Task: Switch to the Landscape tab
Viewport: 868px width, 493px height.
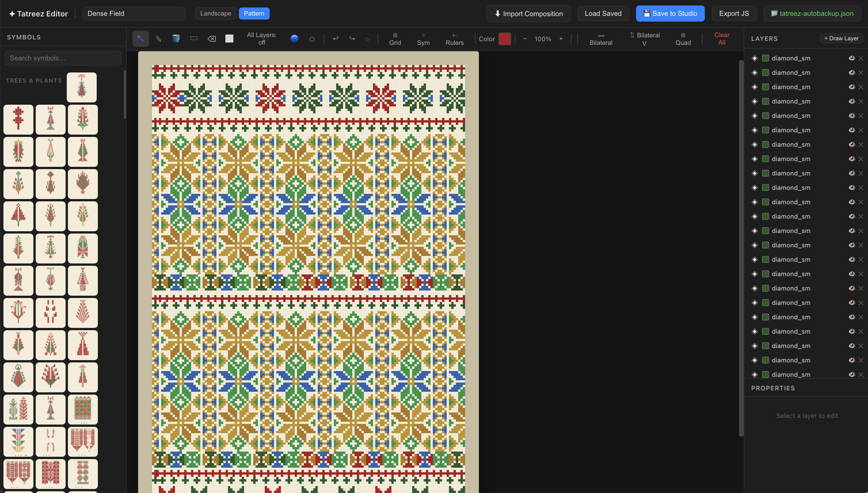Action: pyautogui.click(x=216, y=14)
